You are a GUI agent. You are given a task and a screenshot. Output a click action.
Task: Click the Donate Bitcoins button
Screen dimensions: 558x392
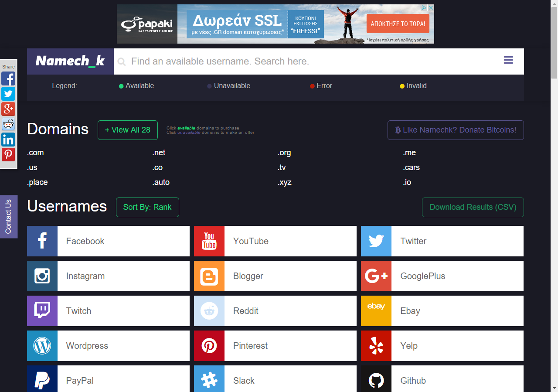point(456,130)
